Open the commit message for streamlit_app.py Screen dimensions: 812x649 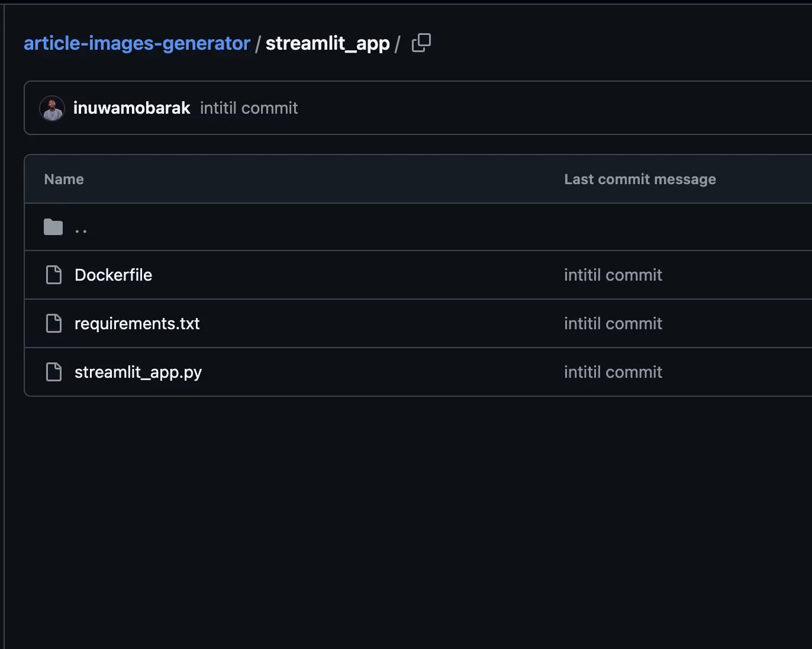pos(613,372)
